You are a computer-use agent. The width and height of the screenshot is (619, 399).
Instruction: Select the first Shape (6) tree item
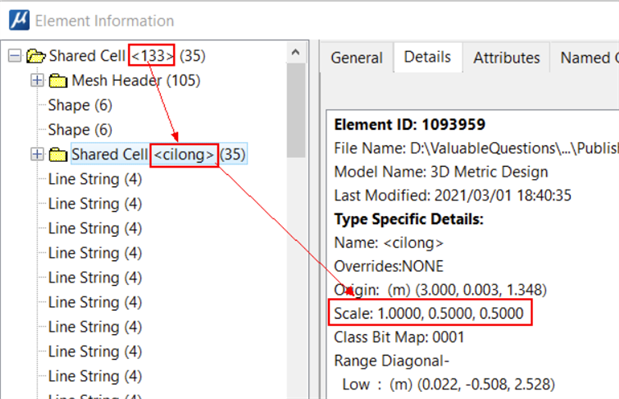[80, 105]
